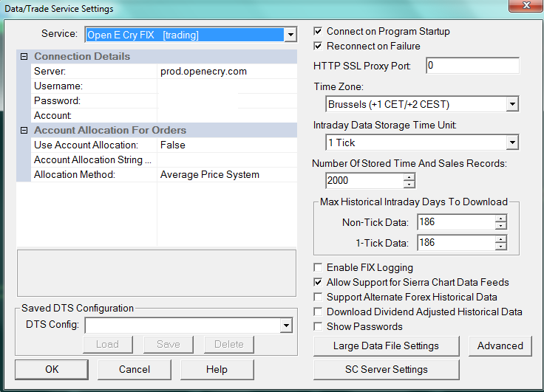Screen dimensions: 544x392
Task: Decrease 1-Tick Data days value
Action: click(x=500, y=247)
